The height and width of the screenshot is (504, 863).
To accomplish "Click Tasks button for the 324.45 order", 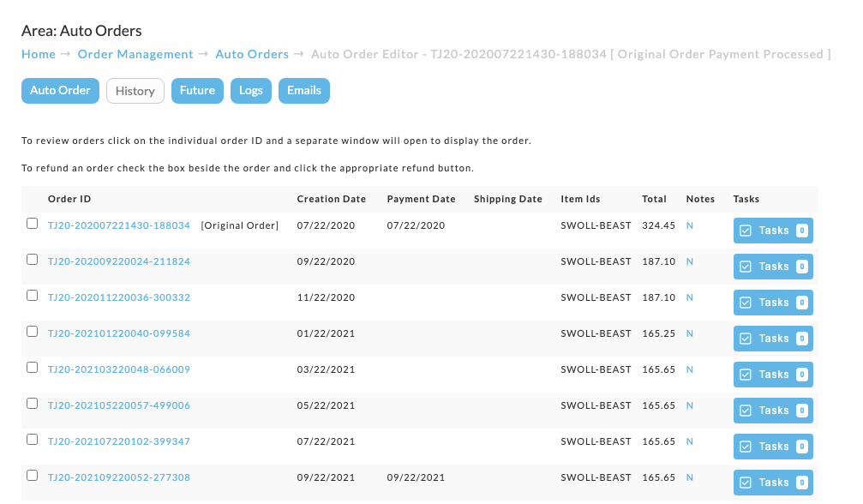I will (773, 231).
